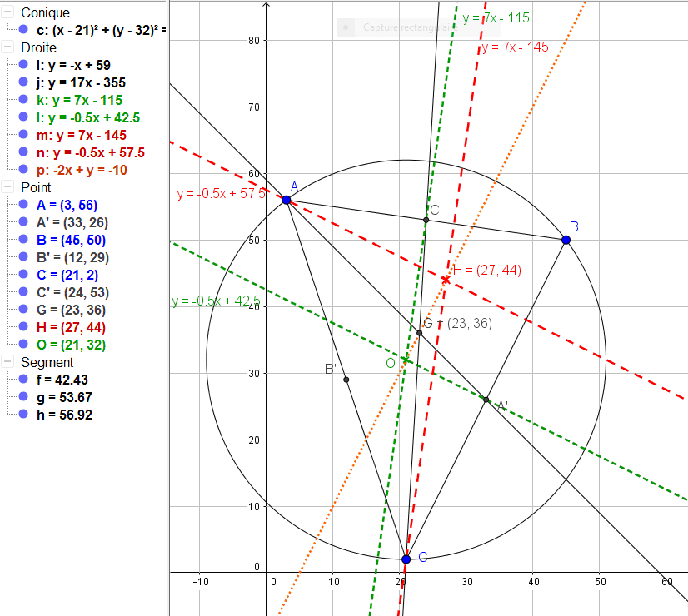
Task: Collapse the Droite category
Action: pyautogui.click(x=7, y=47)
